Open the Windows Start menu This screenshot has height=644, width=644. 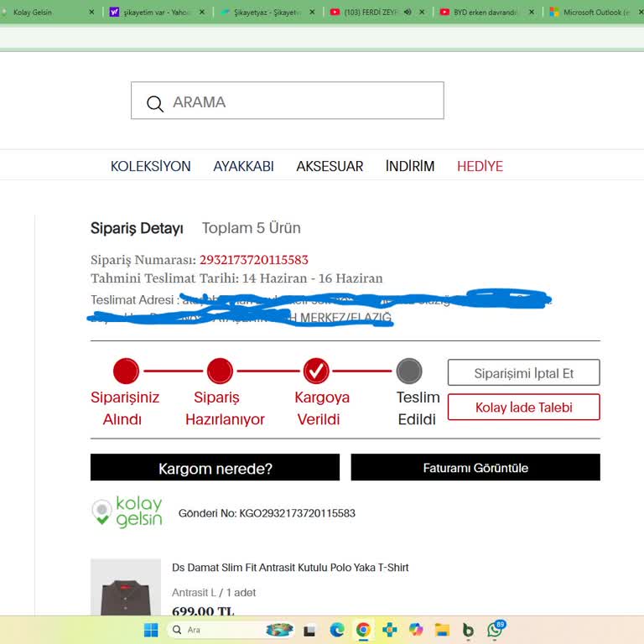(151, 630)
